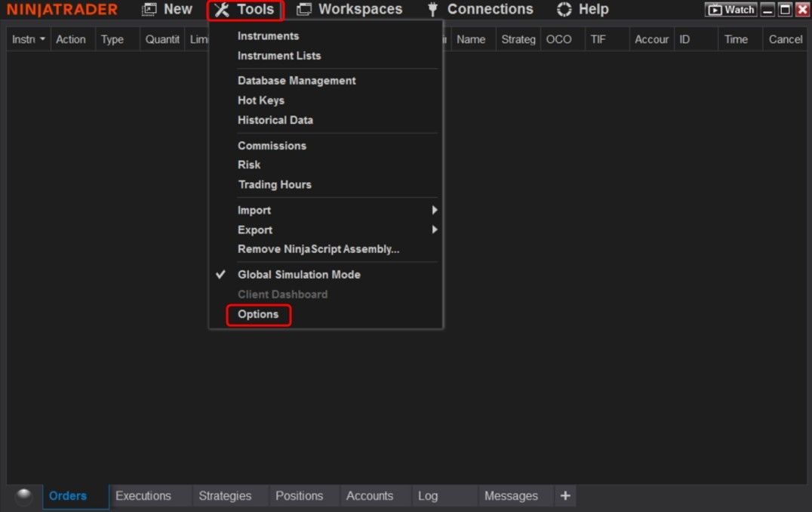Click the TIF column header
This screenshot has width=812, height=512.
pos(607,39)
